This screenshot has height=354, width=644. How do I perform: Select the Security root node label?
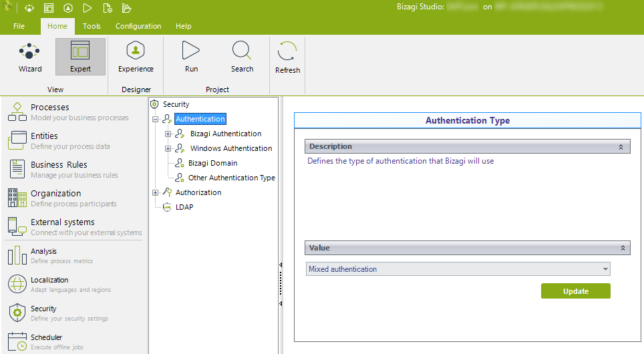point(176,104)
